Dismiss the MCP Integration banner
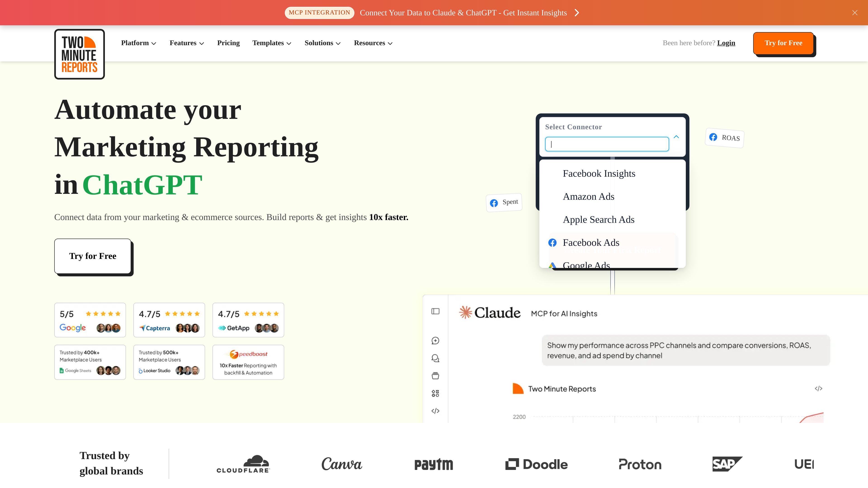This screenshot has height=488, width=868. (855, 13)
